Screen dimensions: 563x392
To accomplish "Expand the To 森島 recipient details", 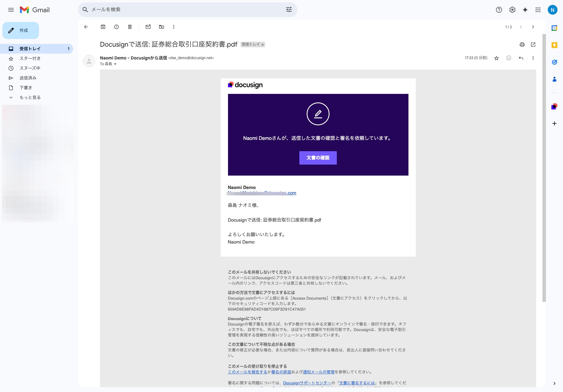I will [115, 64].
